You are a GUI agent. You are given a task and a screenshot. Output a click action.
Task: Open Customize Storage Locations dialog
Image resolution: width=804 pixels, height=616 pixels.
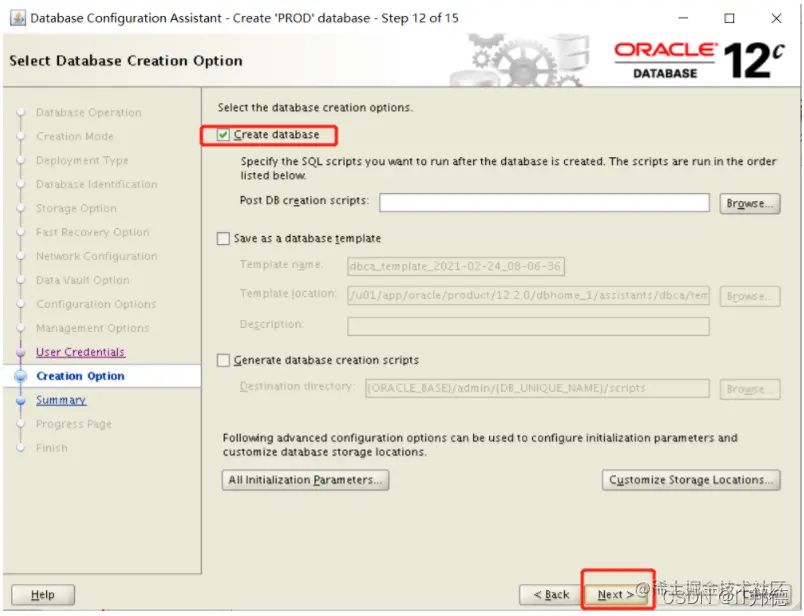691,480
